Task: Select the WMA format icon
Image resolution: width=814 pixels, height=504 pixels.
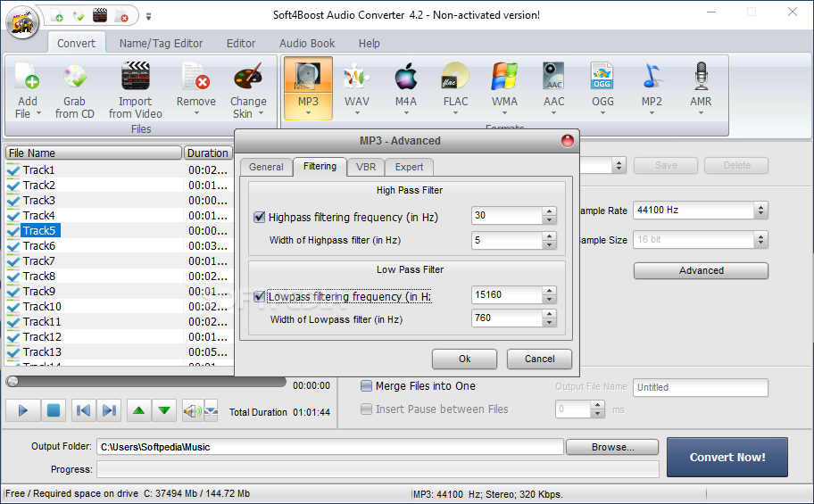Action: pos(504,77)
